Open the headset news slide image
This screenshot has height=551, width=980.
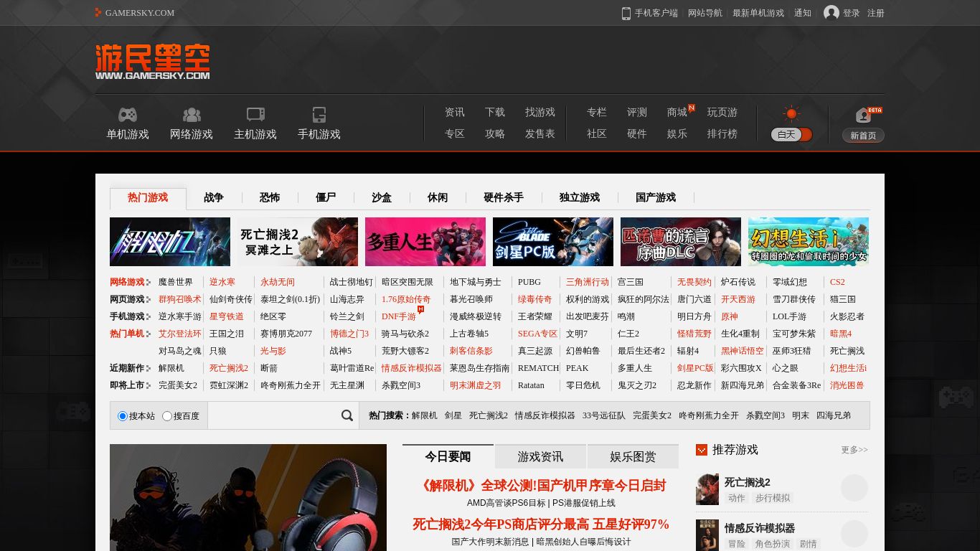click(248, 497)
